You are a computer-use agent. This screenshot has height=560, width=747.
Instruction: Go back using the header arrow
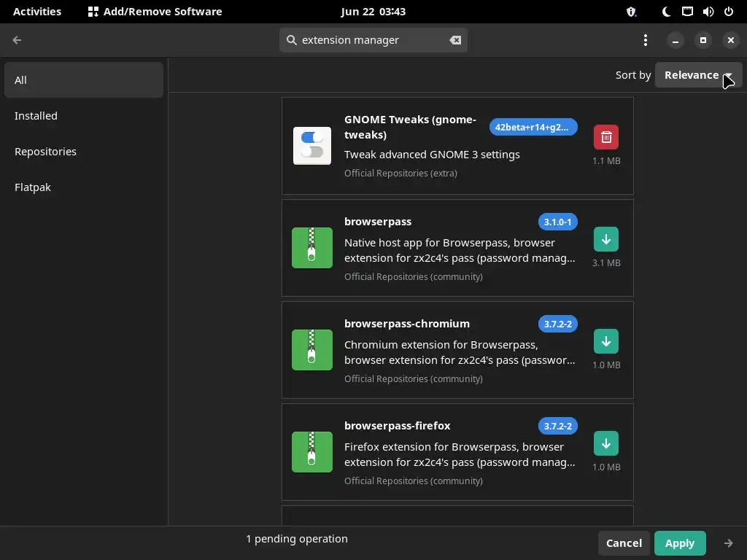point(18,40)
